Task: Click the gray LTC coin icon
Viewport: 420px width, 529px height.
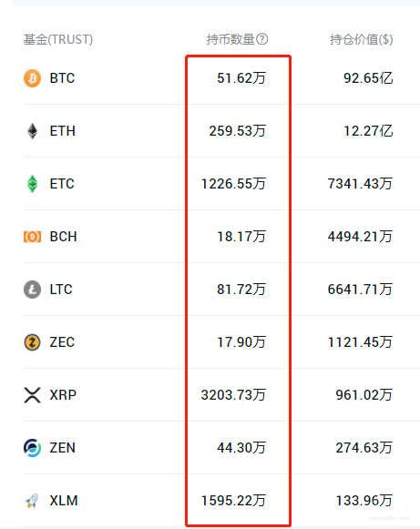Action: [32, 290]
